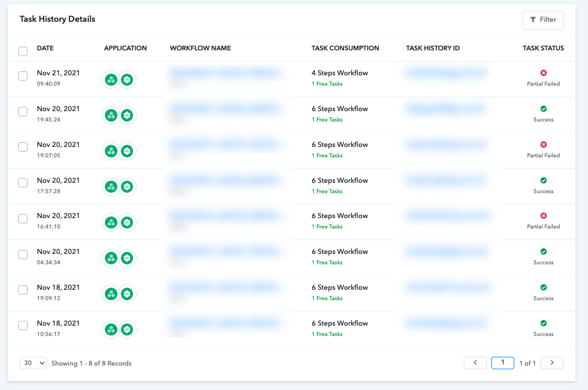Go to previous page arrow
The image size is (588, 390).
[475, 362]
